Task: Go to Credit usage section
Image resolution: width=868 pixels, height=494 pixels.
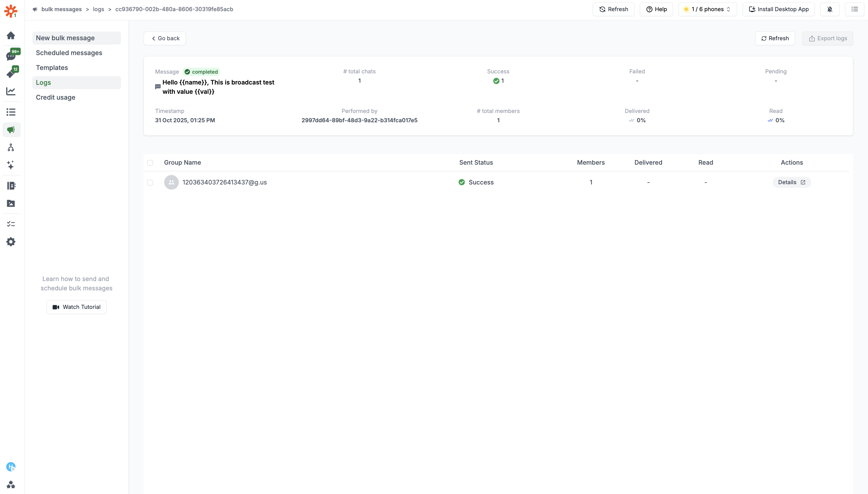Action: (56, 97)
